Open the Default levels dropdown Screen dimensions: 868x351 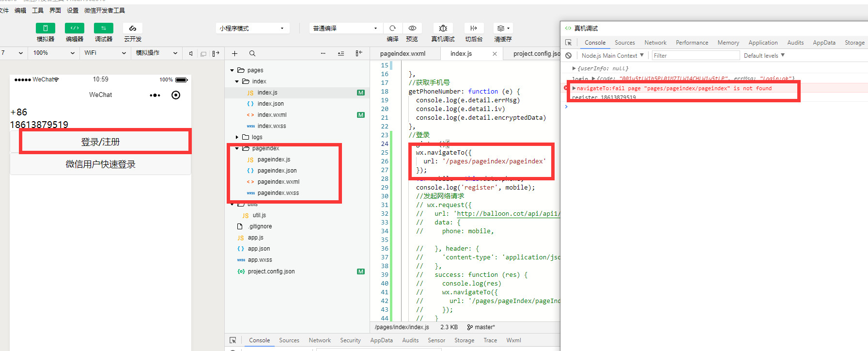click(x=764, y=56)
